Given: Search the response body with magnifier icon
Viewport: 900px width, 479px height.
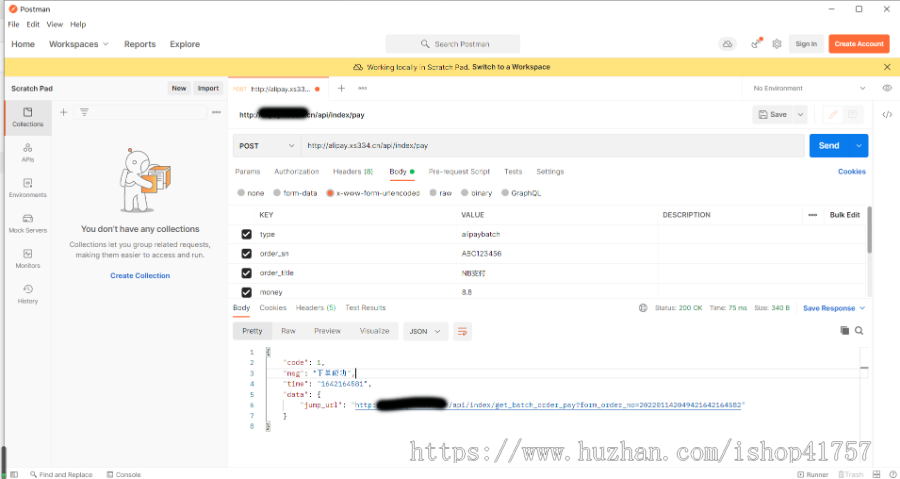Looking at the screenshot, I should 859,330.
